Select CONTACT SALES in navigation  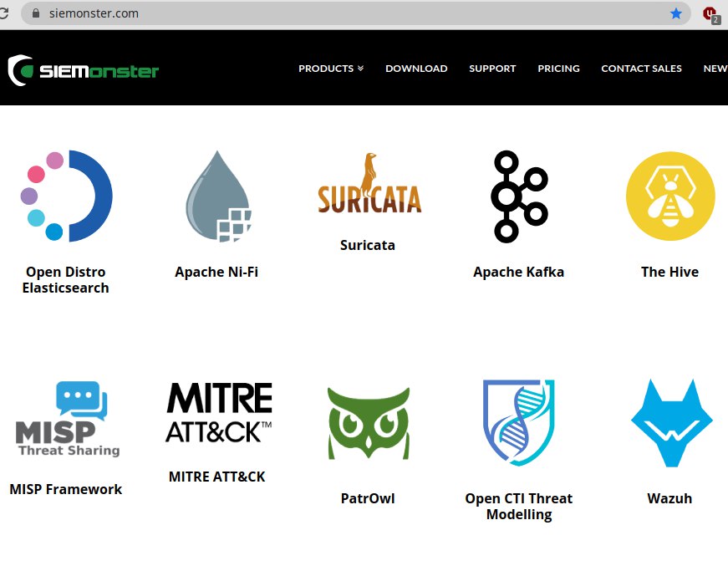(641, 69)
